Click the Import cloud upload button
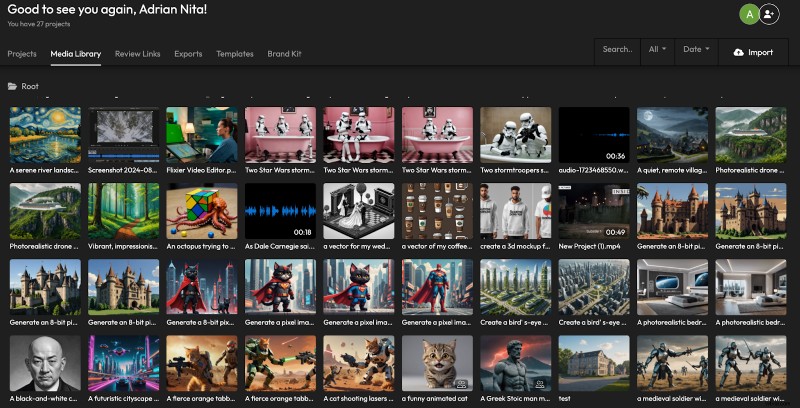 [x=753, y=51]
